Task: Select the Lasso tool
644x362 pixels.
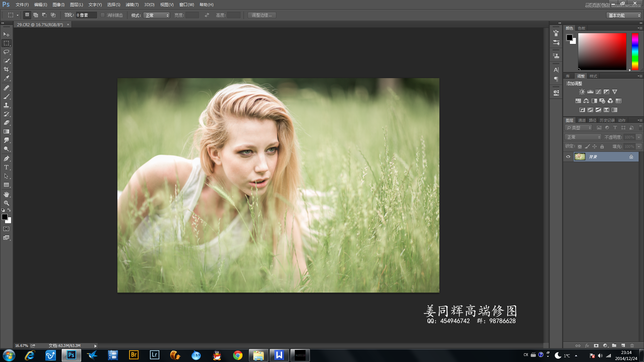Action: coord(6,52)
